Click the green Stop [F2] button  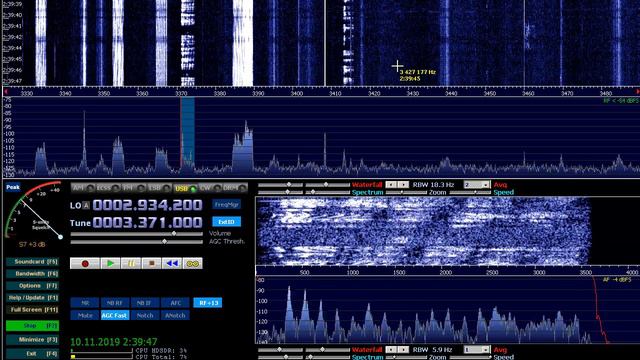click(x=32, y=326)
